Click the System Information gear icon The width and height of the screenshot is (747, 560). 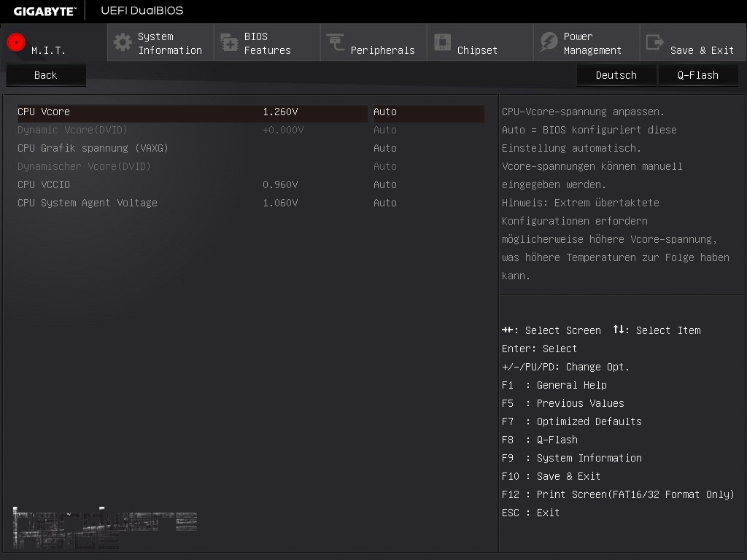123,42
